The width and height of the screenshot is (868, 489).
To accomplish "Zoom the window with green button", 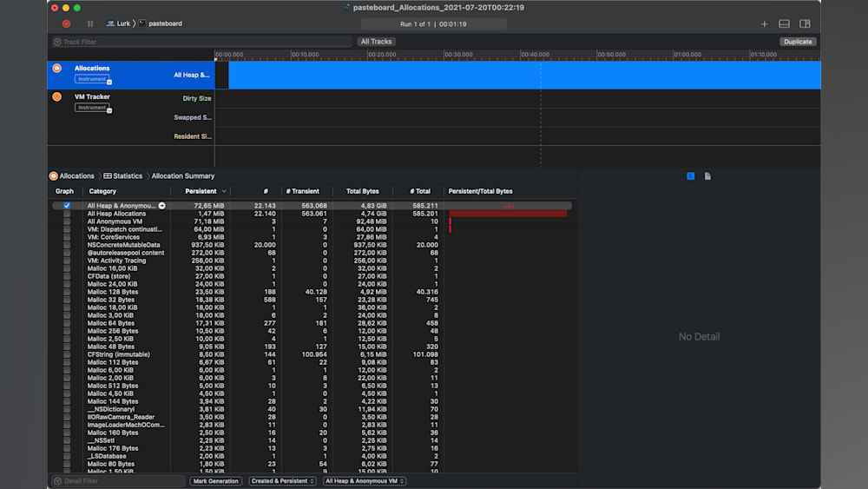I will tap(77, 8).
